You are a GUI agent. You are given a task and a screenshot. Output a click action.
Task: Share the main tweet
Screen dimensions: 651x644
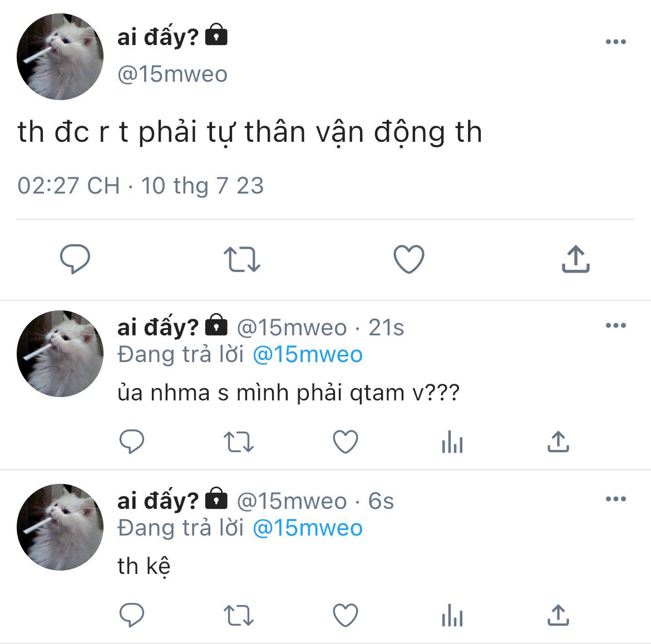[x=576, y=259]
